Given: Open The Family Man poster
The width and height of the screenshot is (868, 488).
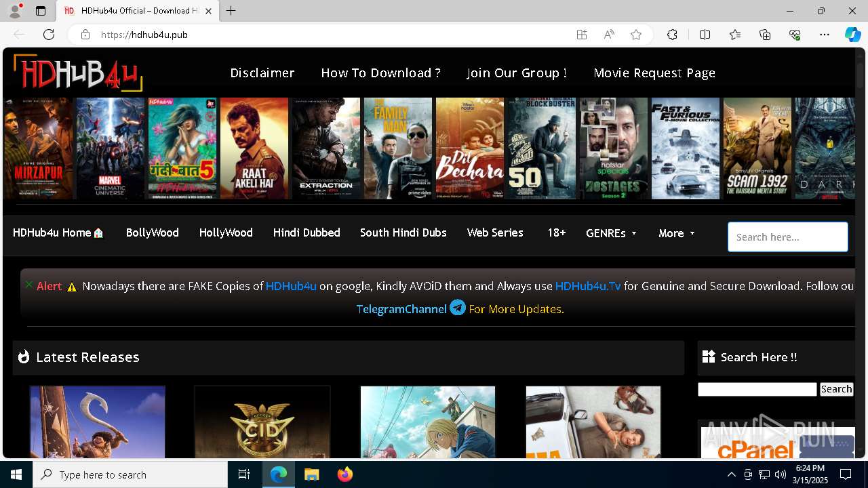Looking at the screenshot, I should tap(398, 148).
